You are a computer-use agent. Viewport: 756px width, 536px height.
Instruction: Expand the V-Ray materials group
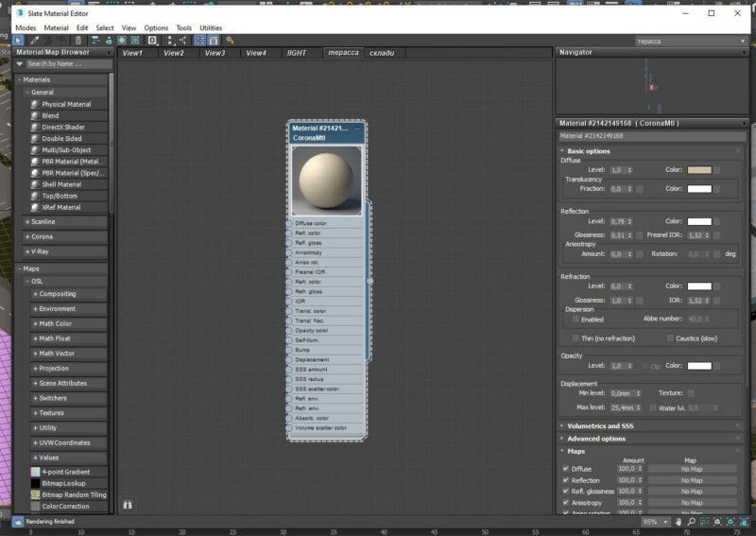pyautogui.click(x=27, y=251)
